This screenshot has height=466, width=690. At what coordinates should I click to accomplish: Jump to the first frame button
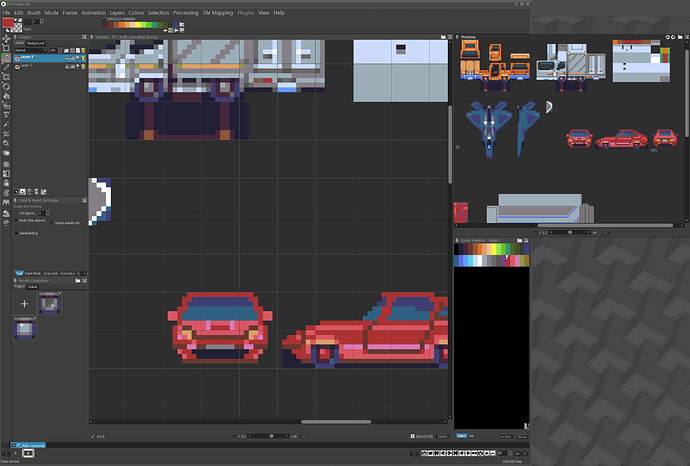tap(437, 453)
